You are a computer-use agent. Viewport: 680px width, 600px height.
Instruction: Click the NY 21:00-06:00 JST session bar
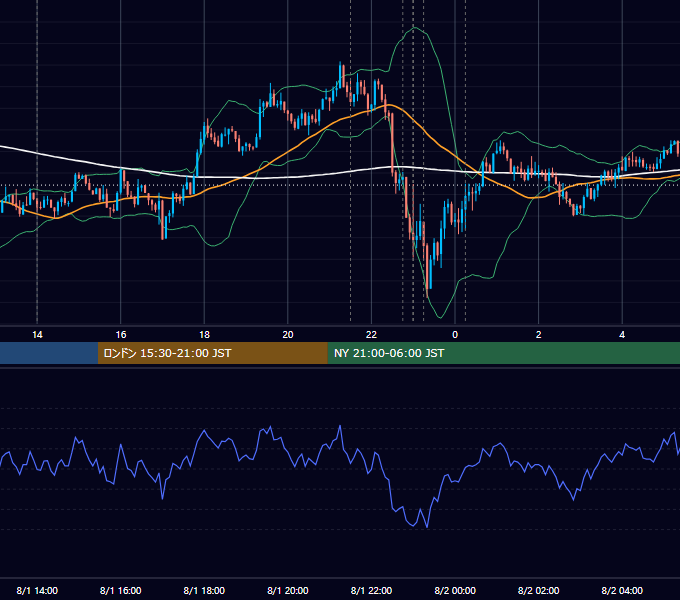503,353
